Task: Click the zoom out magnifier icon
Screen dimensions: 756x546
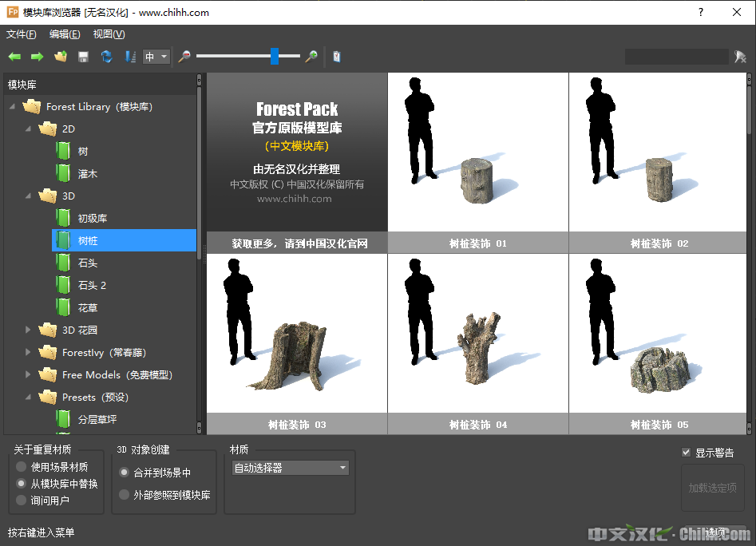Action: (x=184, y=57)
